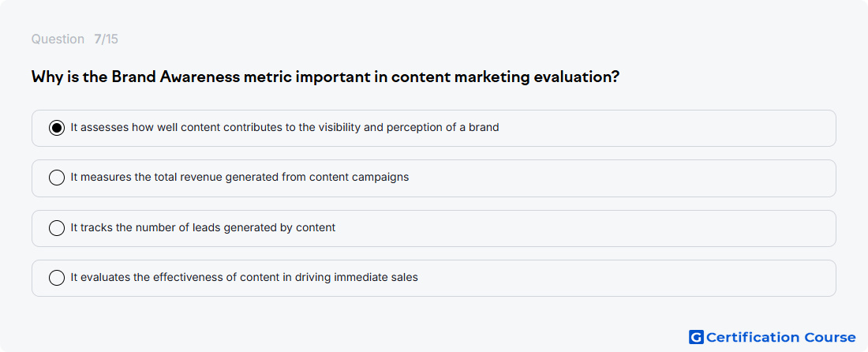Image resolution: width=868 pixels, height=352 pixels.
Task: Click blank space inside the first answer card
Action: [x=664, y=128]
